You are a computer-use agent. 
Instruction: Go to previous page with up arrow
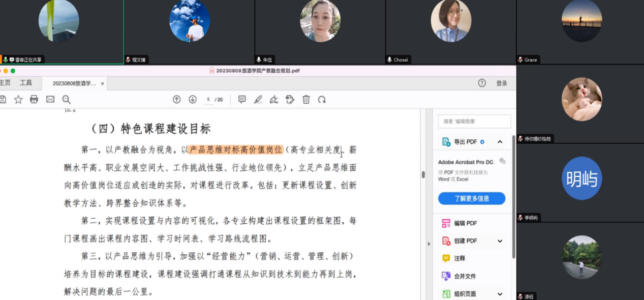click(x=176, y=100)
